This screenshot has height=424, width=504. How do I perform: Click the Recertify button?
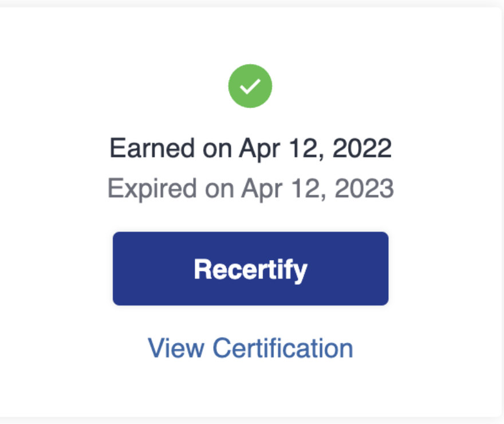(250, 268)
